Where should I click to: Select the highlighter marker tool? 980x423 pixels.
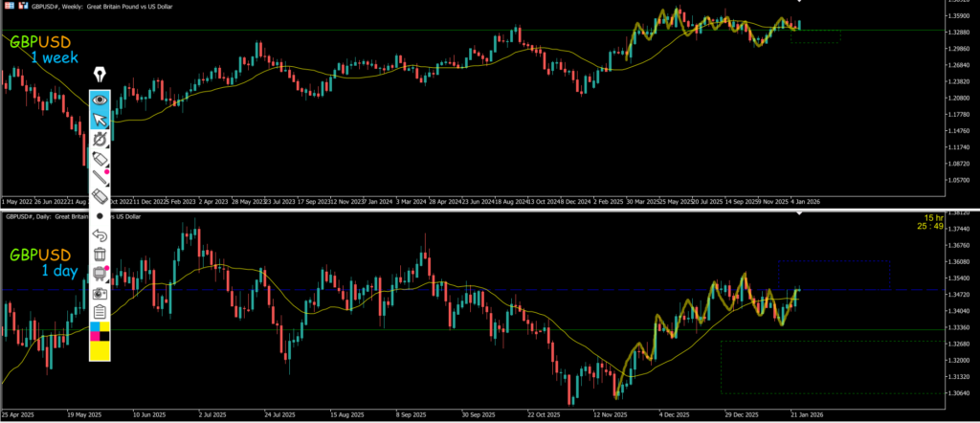(100, 157)
